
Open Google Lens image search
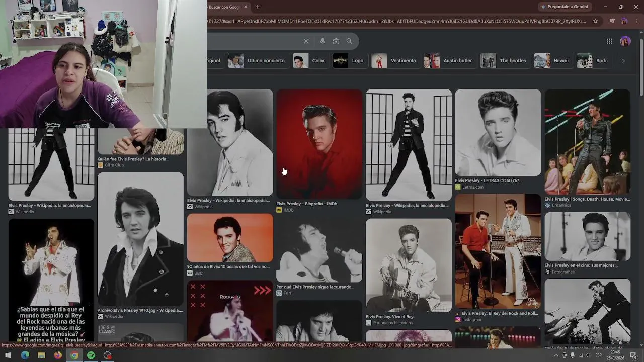pos(336,41)
